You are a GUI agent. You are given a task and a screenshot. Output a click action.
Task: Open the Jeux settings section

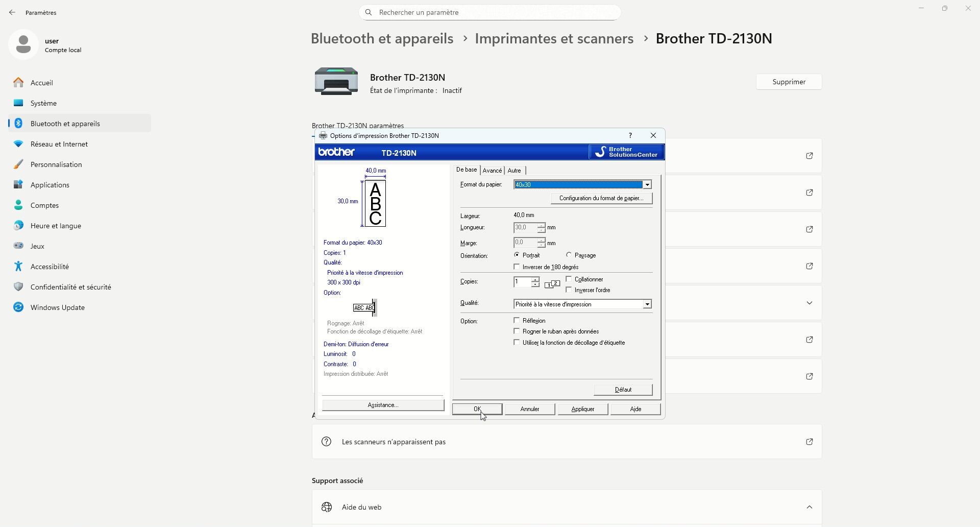point(80,246)
